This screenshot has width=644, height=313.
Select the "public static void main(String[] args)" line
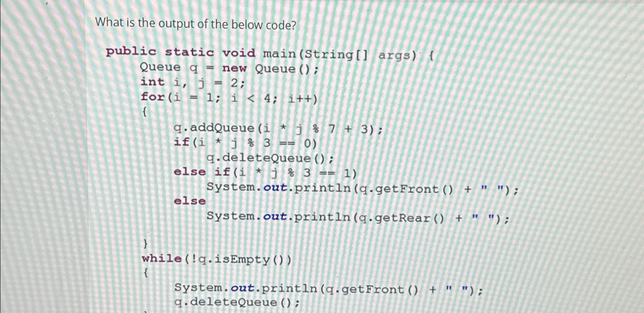[270, 54]
